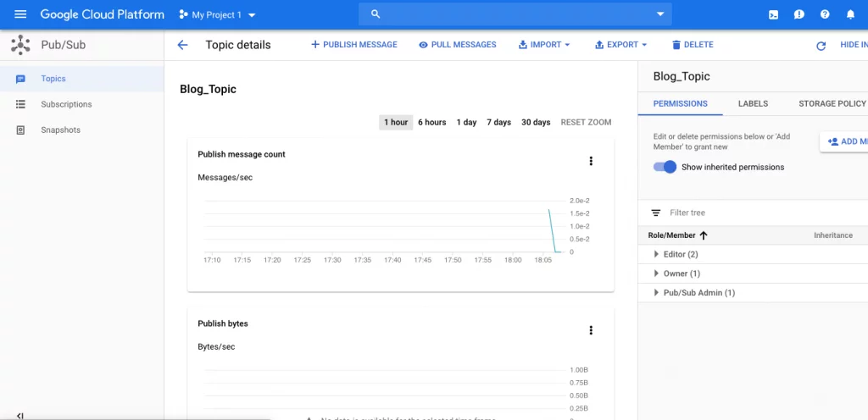Activate Cloud Shell icon
This screenshot has height=420, width=868.
773,15
